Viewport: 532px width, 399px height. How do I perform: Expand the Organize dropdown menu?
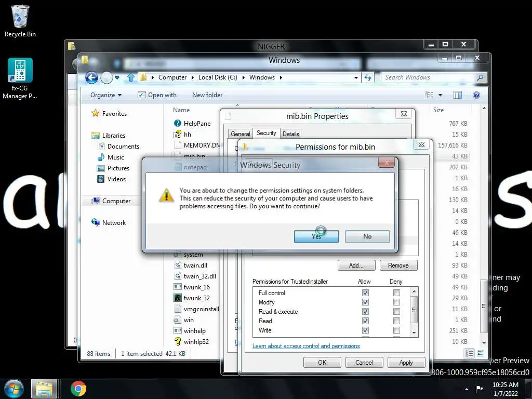pyautogui.click(x=106, y=95)
